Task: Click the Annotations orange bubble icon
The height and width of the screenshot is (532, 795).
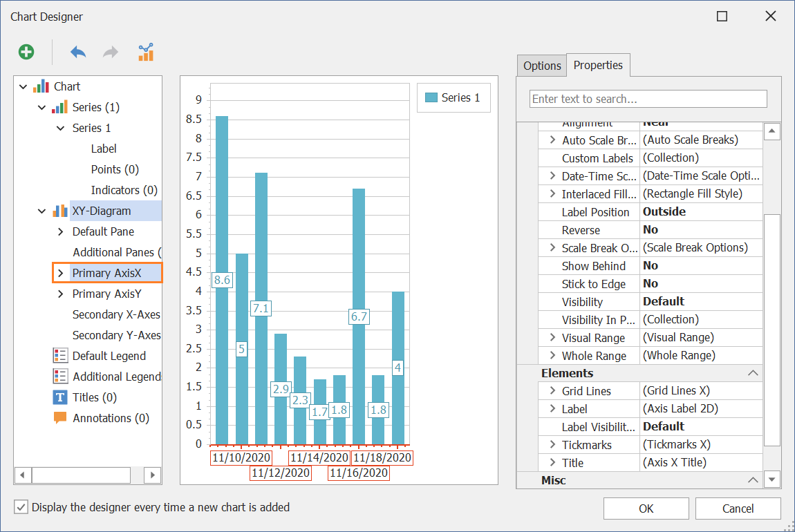Action: click(x=60, y=418)
